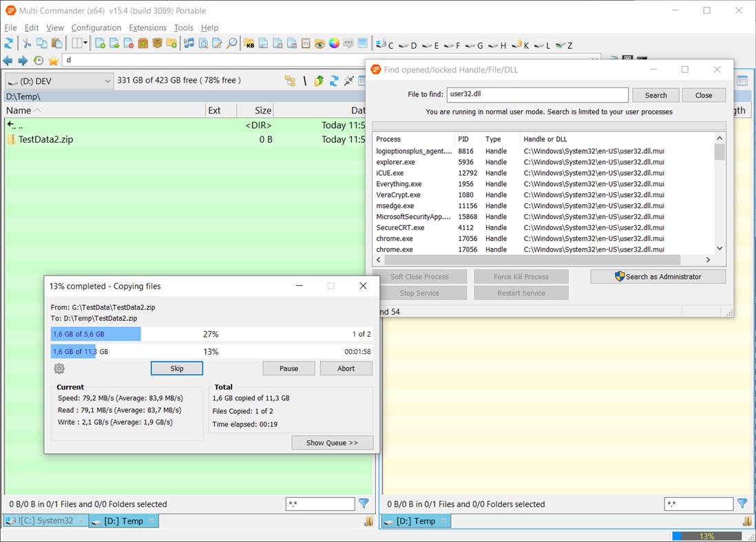Viewport: 756px width, 542px height.
Task: Toggle the file filter funnel
Action: coord(364,503)
